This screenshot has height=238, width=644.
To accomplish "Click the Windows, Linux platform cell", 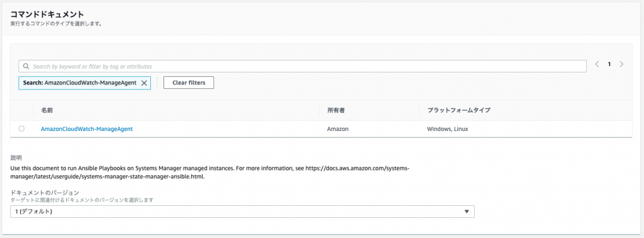I will [448, 128].
